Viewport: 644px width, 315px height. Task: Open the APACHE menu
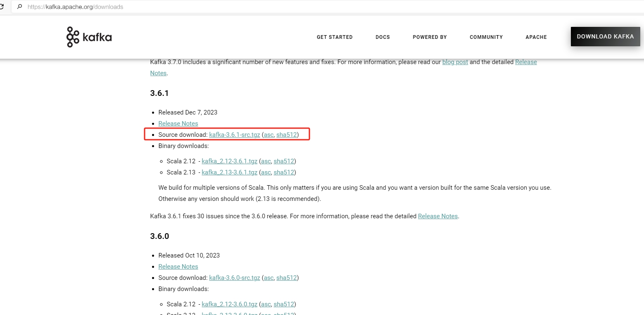coord(536,37)
